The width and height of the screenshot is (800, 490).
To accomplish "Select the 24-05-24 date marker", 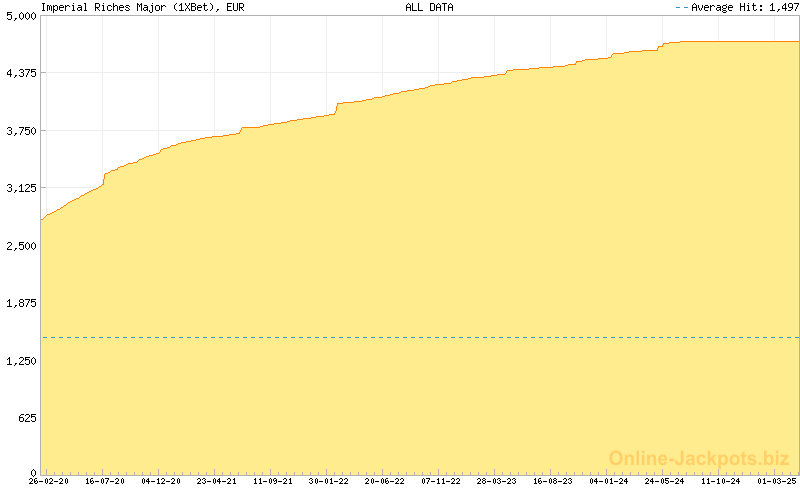I will 665,481.
